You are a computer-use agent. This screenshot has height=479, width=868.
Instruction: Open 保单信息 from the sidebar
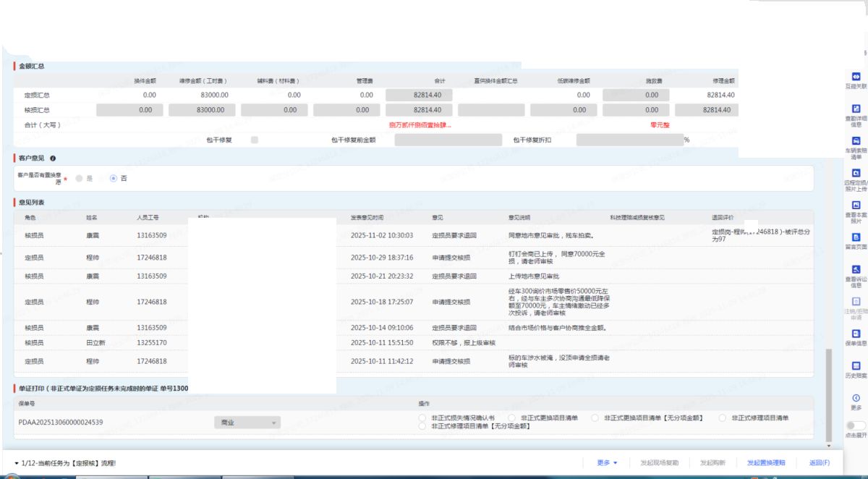(x=856, y=334)
